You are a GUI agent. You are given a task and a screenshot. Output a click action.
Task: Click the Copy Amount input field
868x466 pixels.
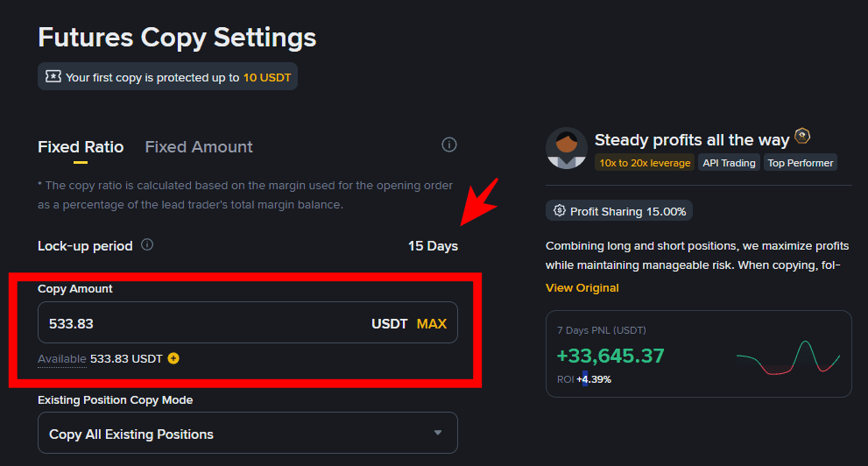point(201,323)
